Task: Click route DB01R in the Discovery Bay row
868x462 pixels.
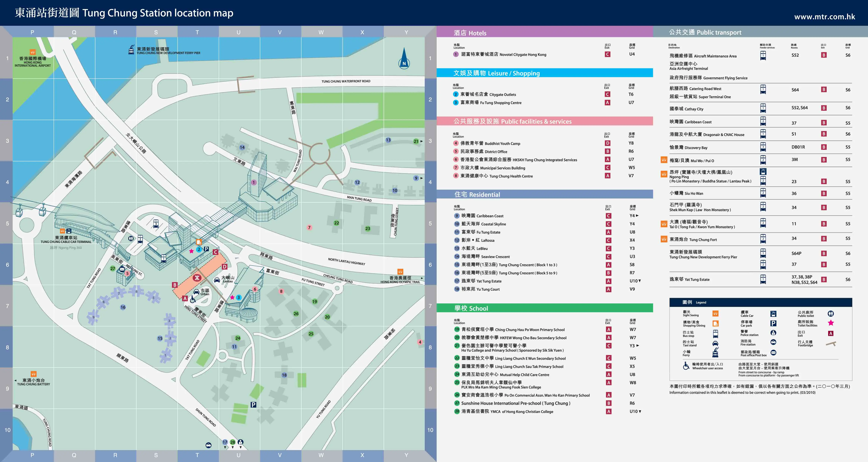Action: (x=798, y=147)
